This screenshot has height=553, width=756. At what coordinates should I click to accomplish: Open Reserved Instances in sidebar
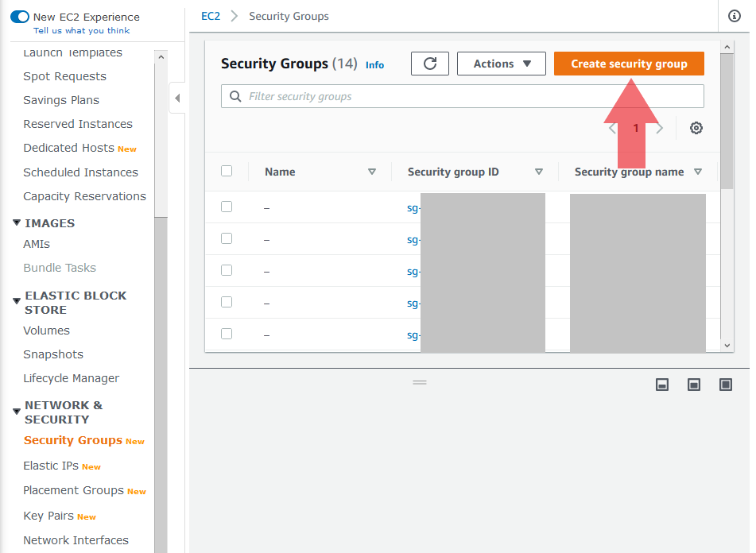pyautogui.click(x=78, y=124)
